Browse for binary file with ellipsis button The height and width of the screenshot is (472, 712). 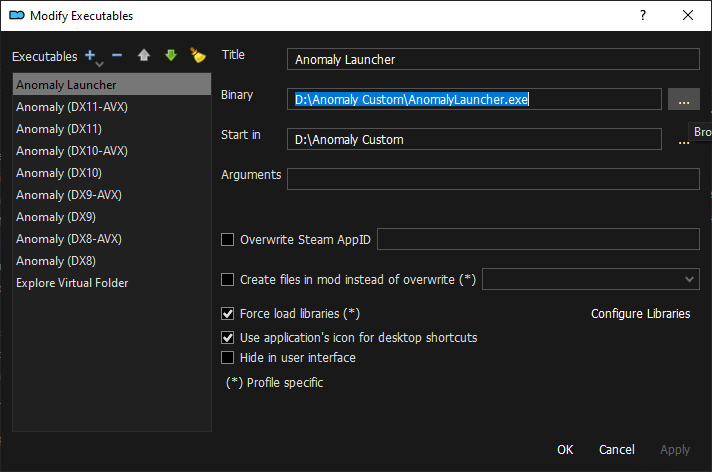[683, 99]
